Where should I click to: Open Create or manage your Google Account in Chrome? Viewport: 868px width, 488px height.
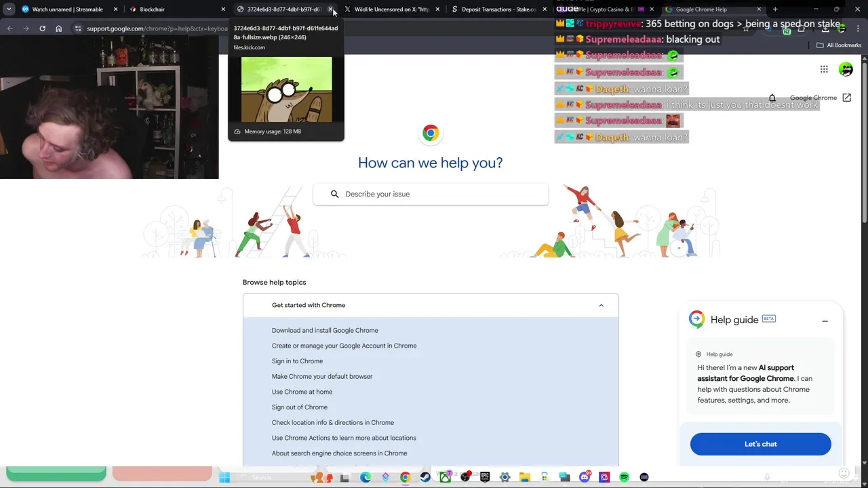click(344, 346)
